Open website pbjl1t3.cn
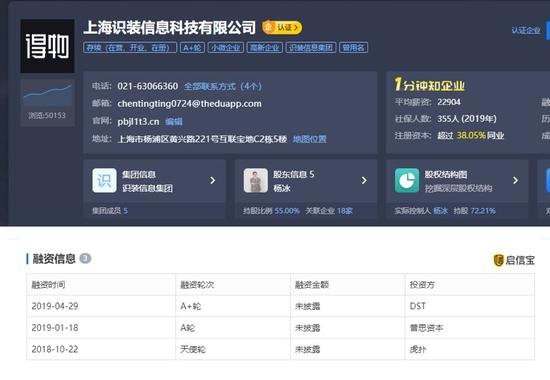Image resolution: width=550 pixels, height=380 pixels. [x=138, y=121]
